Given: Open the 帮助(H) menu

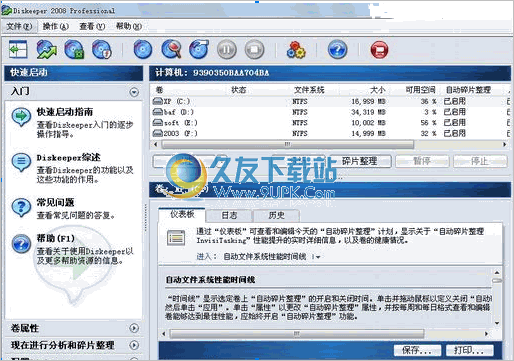Looking at the screenshot, I should [129, 26].
